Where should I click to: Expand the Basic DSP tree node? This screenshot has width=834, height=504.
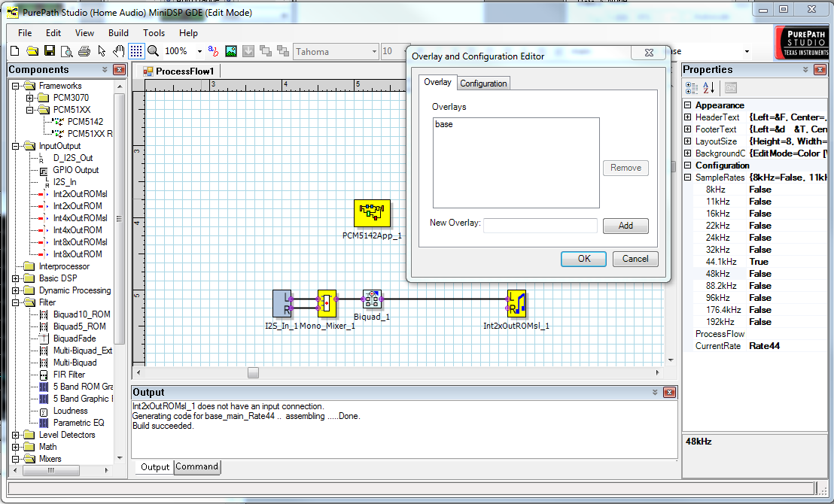tap(15, 278)
